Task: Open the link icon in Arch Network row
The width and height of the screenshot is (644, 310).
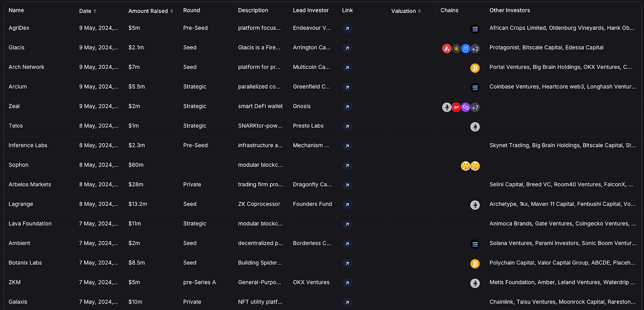Action: coord(348,68)
